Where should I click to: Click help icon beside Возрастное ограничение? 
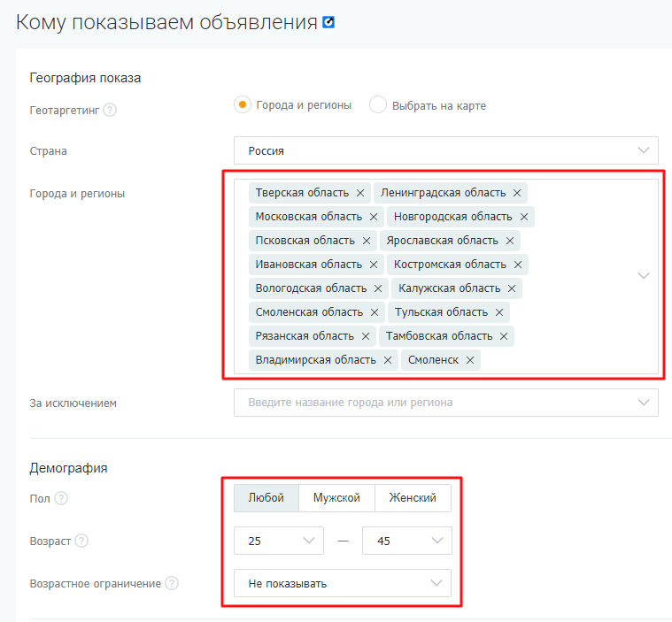172,583
